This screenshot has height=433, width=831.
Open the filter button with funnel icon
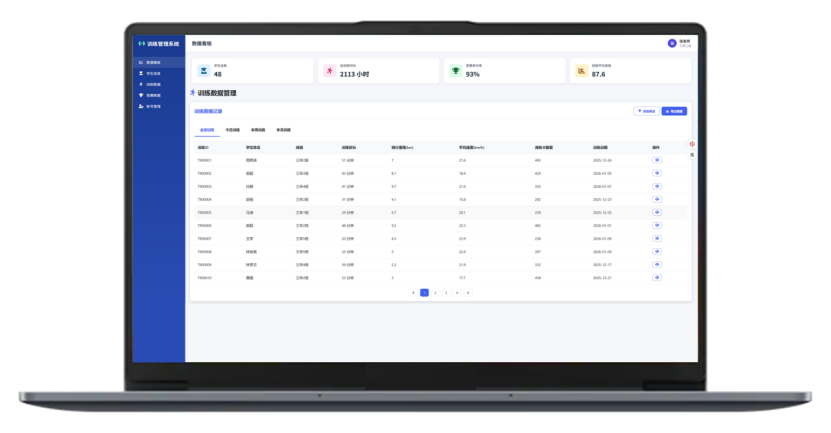tap(646, 111)
